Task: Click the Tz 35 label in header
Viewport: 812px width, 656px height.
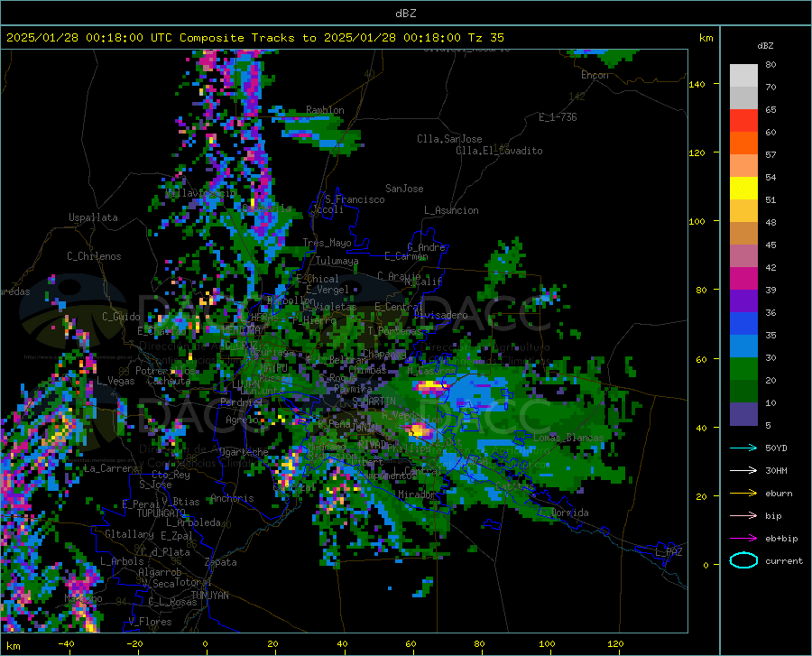Action: [x=486, y=38]
